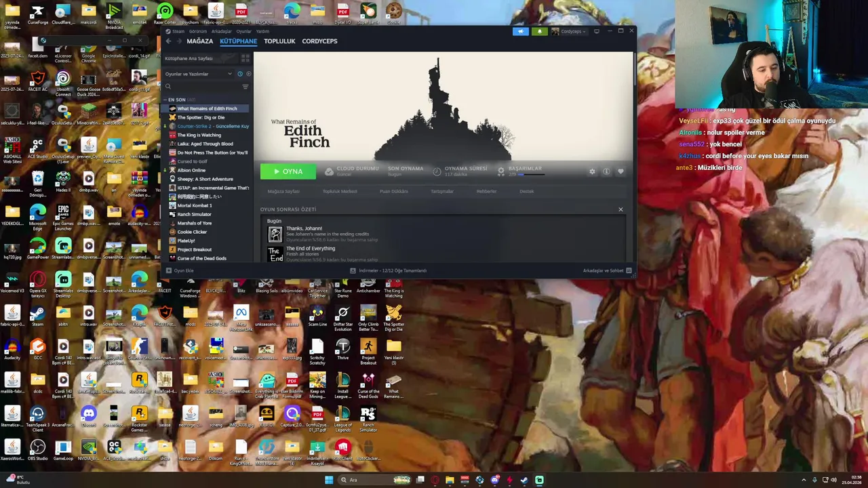Click Steam library vertical scrollbar
Screen dimensions: 868x488
point(634,69)
